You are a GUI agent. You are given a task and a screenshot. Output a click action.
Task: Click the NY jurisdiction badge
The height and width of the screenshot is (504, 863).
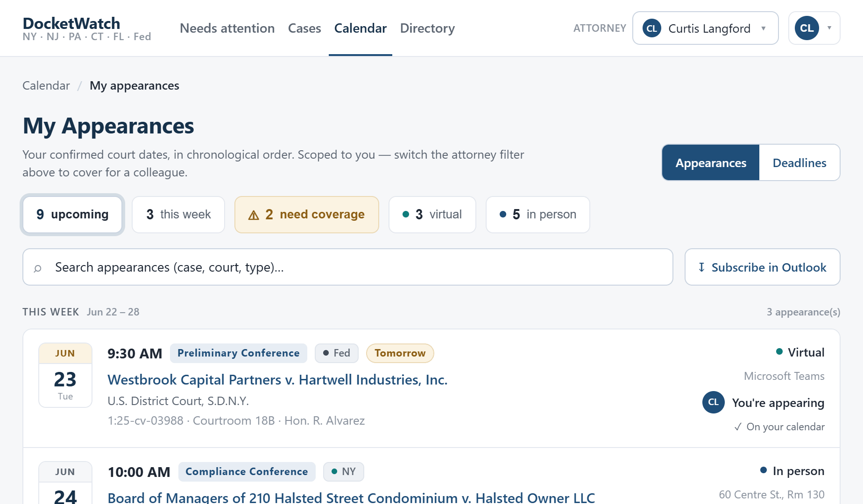[344, 472]
